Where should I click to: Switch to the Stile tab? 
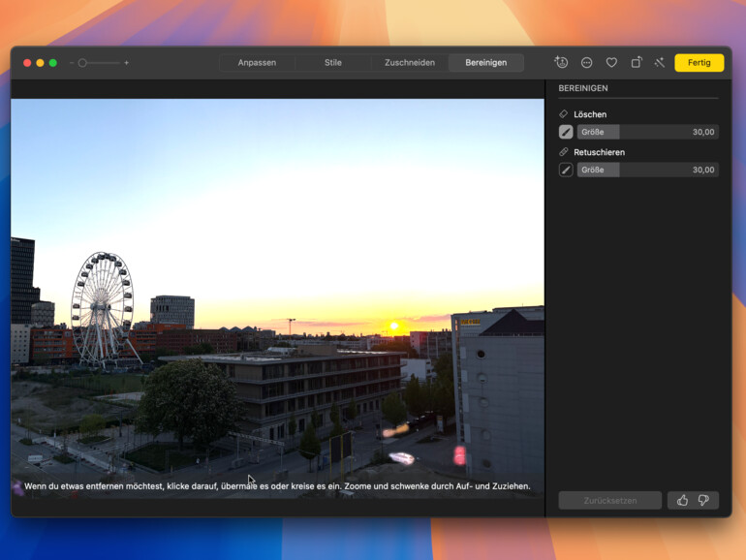coord(332,63)
